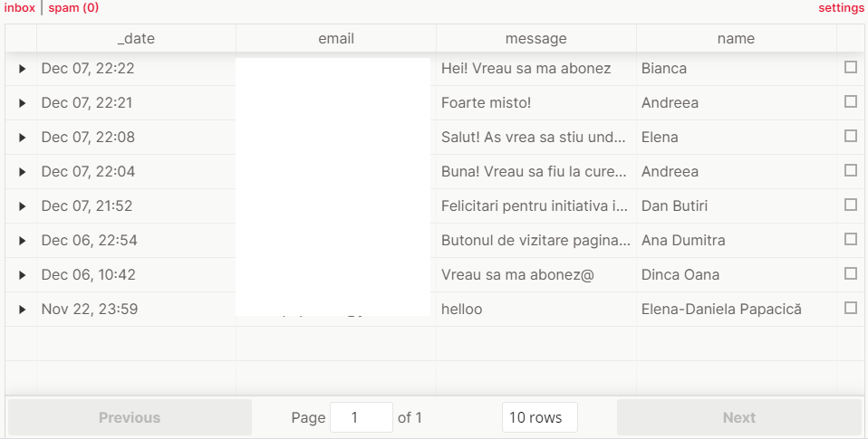
Task: Tick Elena-Daniela Papacică's row checkbox
Action: 850,308
